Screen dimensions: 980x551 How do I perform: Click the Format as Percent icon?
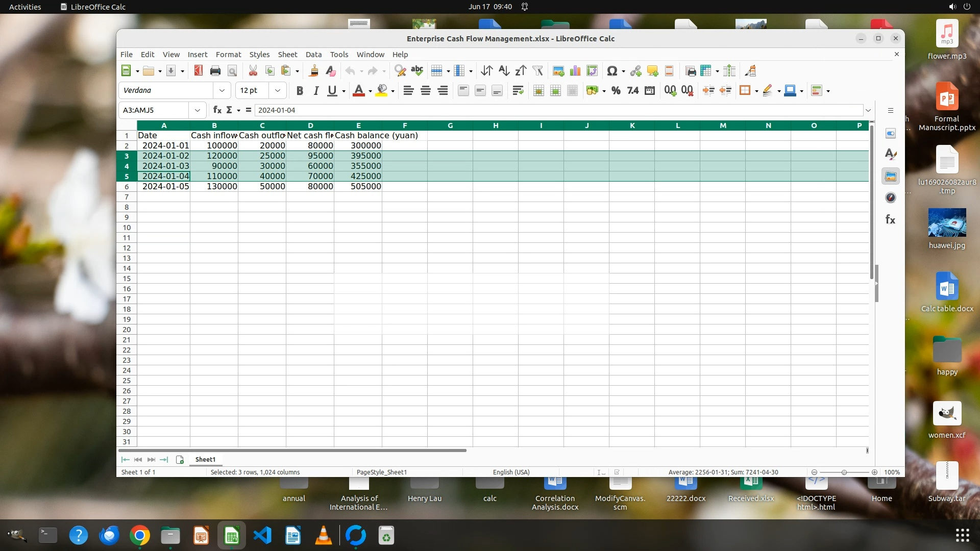[x=616, y=91]
